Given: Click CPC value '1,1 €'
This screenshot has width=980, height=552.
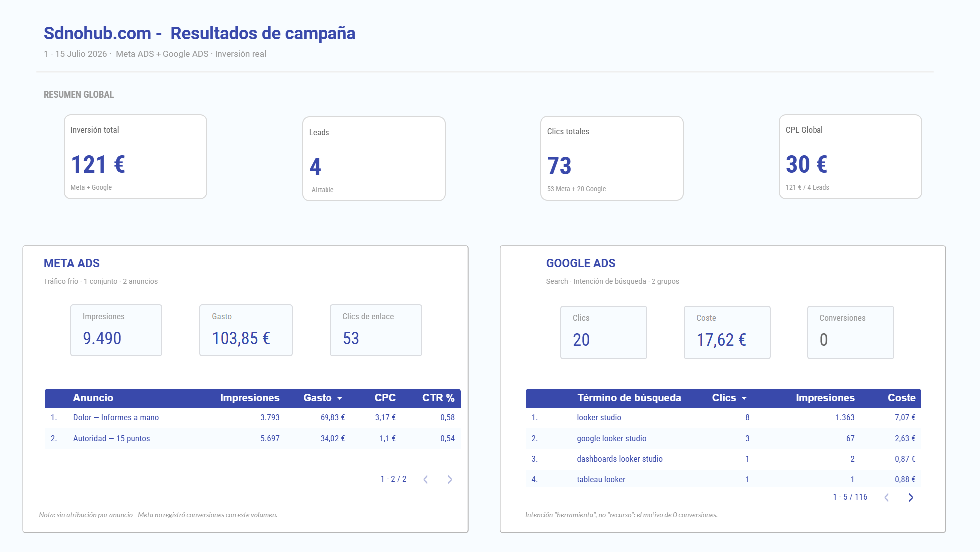Looking at the screenshot, I should click(x=388, y=438).
